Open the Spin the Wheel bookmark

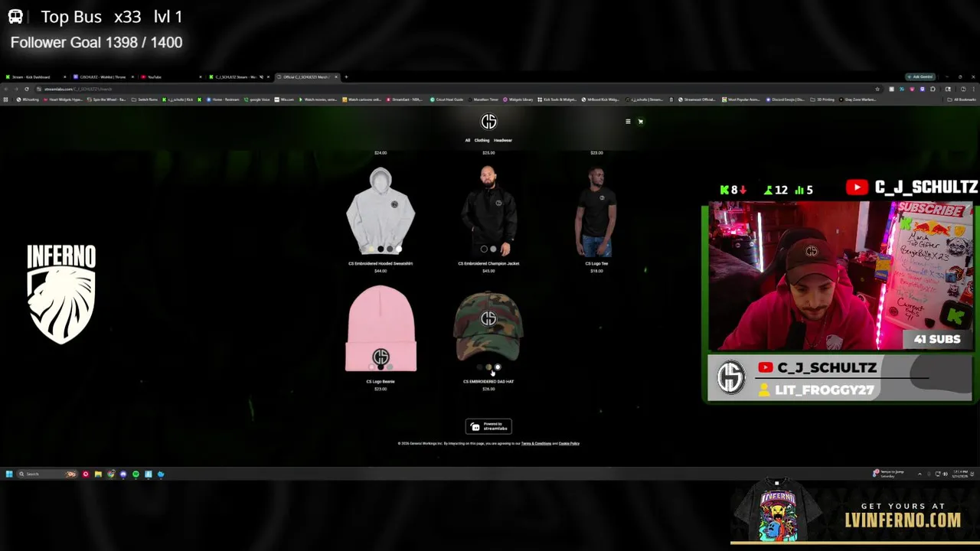pos(106,99)
